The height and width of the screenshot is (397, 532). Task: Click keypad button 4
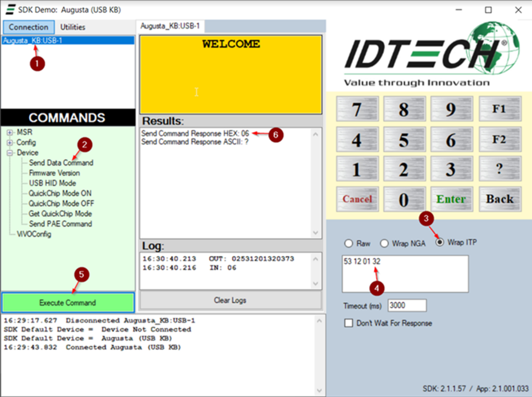click(x=357, y=139)
